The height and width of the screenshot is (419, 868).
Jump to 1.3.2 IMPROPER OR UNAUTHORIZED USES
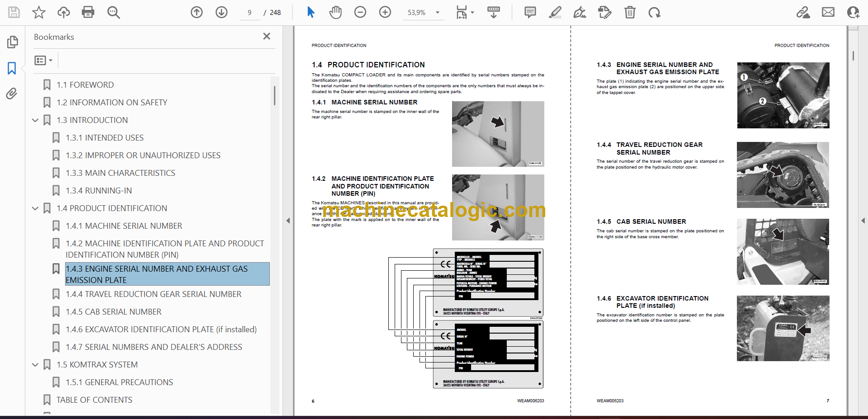coord(143,155)
